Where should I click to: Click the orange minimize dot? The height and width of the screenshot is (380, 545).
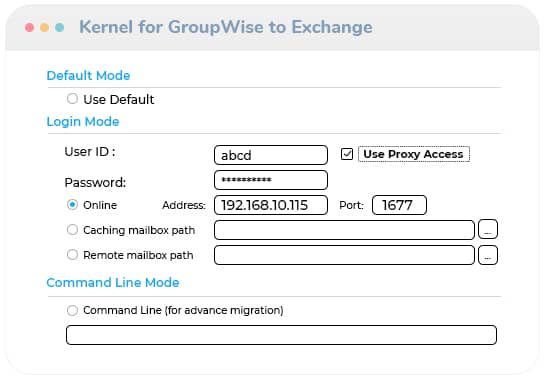[44, 27]
